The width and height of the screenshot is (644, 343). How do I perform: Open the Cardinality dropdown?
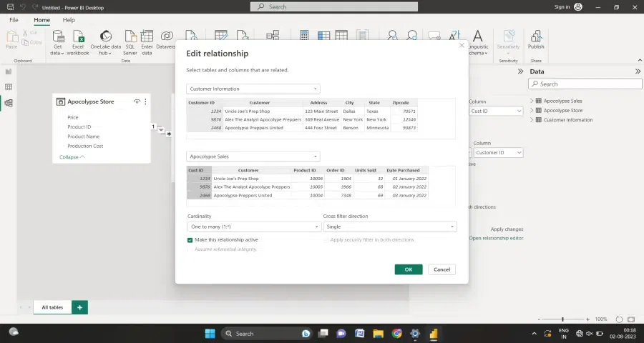[x=253, y=227]
